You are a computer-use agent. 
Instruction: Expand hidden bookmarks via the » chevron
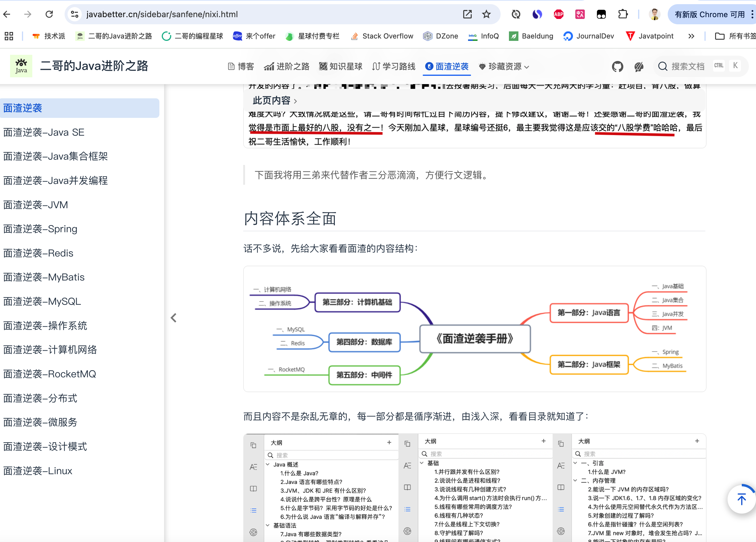pos(691,36)
